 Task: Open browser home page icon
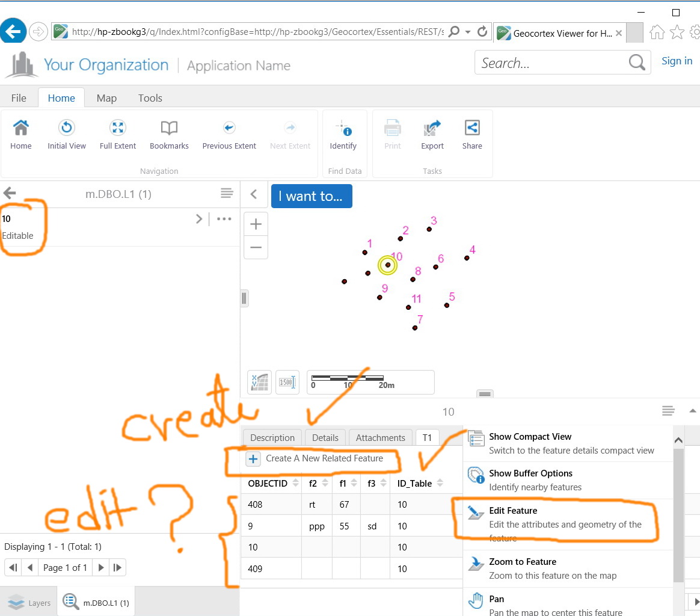(657, 32)
